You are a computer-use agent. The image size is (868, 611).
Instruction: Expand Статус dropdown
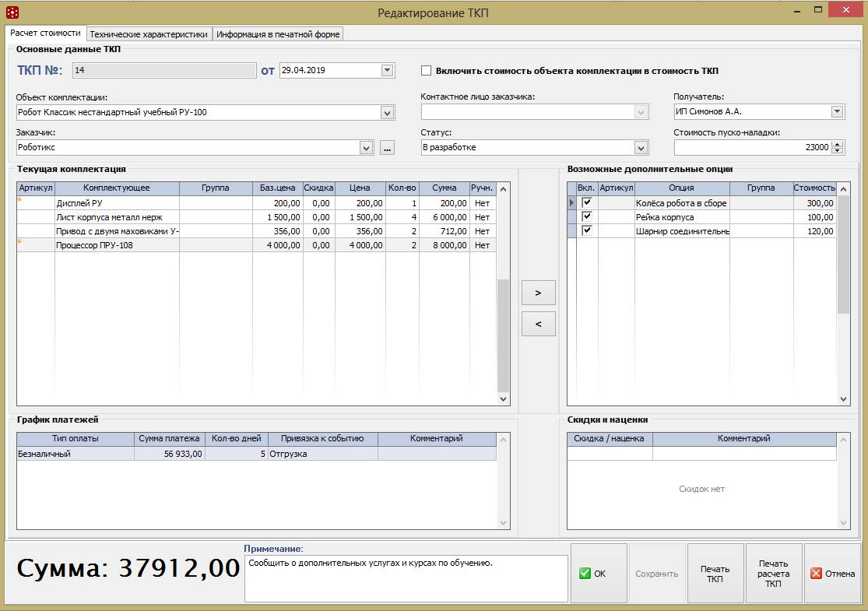pos(641,148)
